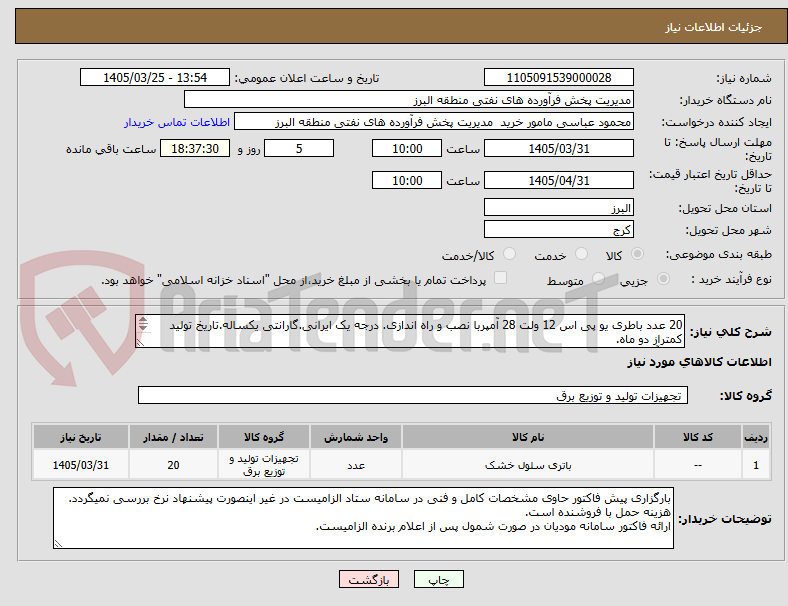
Task: Click the deadline time 10:00 field
Action: (407, 148)
